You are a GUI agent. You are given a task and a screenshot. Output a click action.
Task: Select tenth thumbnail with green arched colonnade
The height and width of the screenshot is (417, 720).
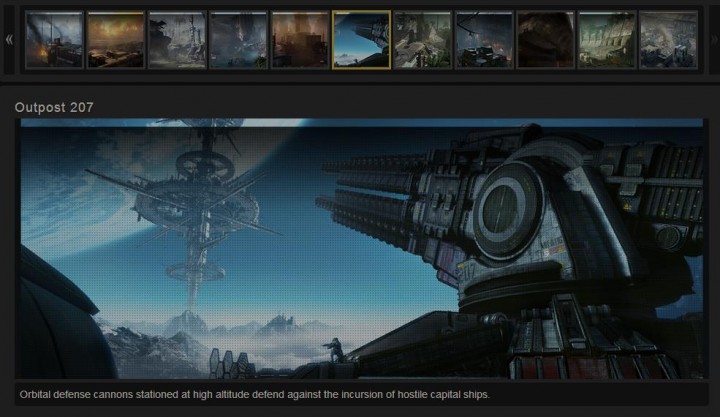click(606, 40)
